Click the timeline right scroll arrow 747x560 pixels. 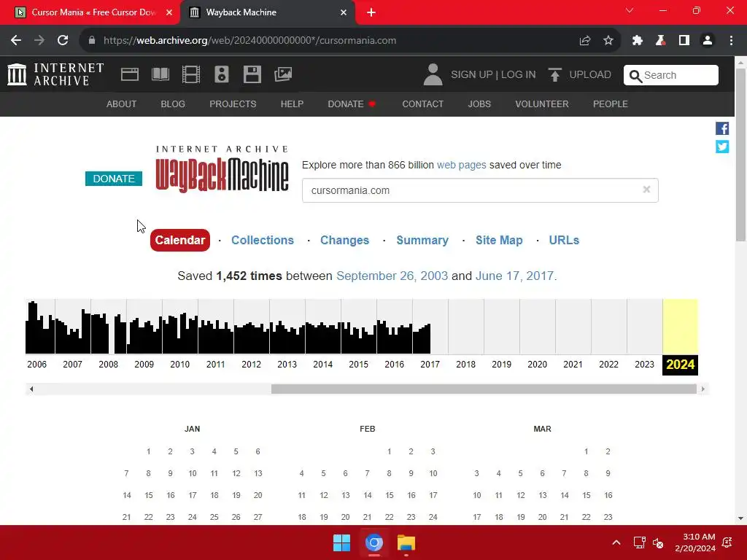click(x=703, y=389)
